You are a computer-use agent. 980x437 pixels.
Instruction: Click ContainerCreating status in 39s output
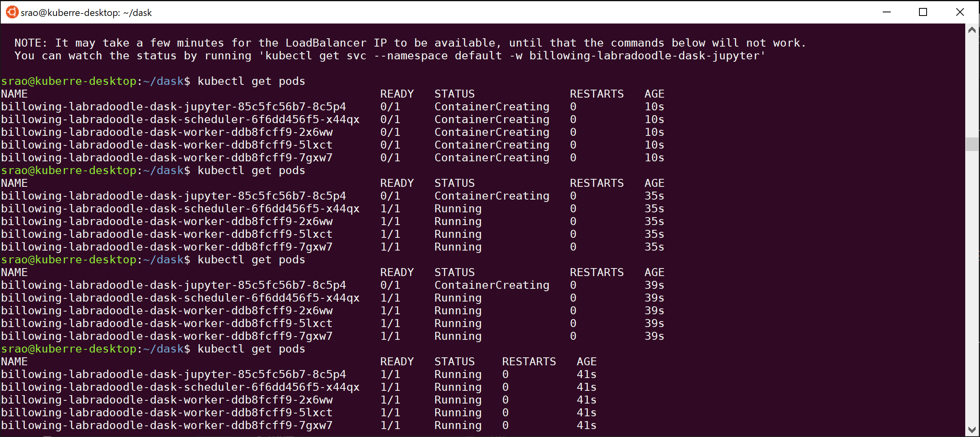click(x=492, y=285)
